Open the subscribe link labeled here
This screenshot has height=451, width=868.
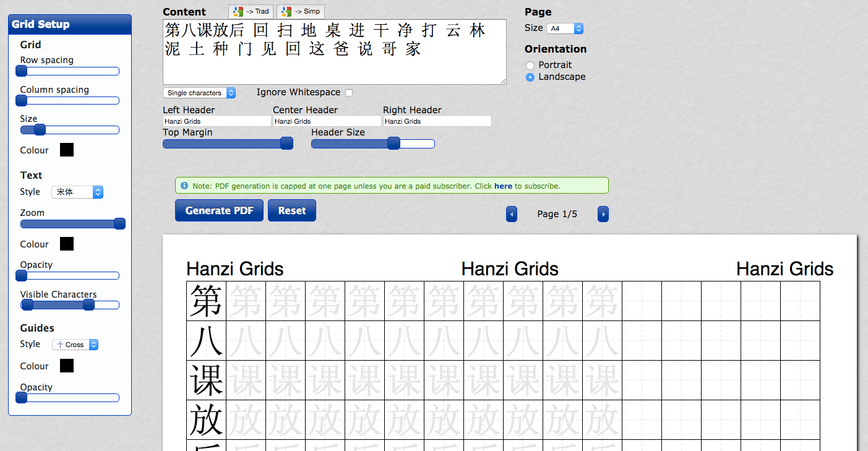(503, 186)
